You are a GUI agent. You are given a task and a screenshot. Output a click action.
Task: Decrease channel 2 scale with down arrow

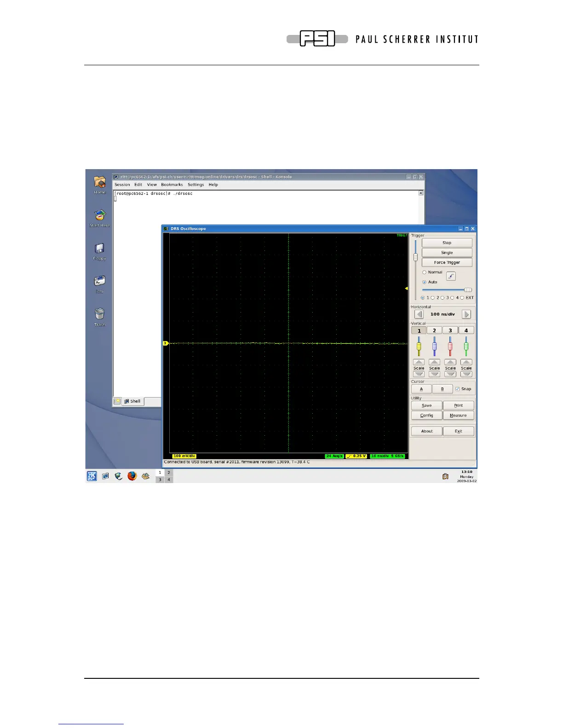[x=435, y=374]
